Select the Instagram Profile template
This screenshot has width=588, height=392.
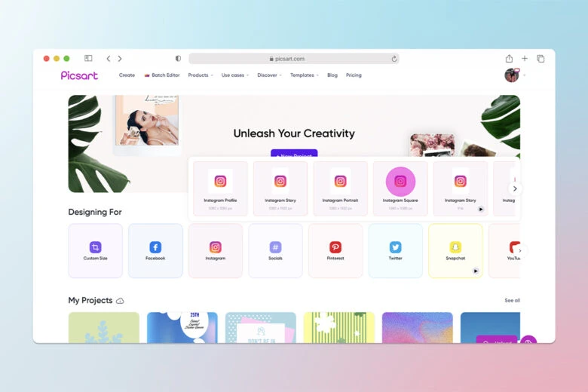click(x=220, y=182)
